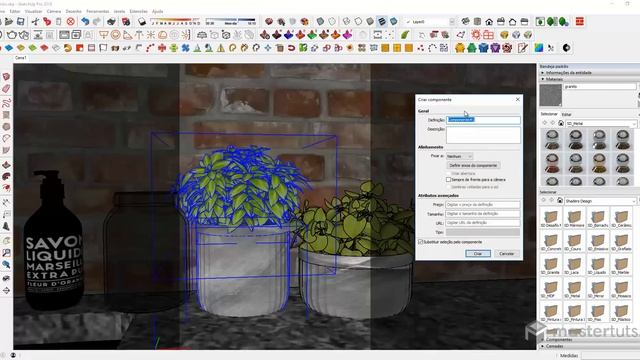The width and height of the screenshot is (640, 360).
Task: Click the home icon beside SD_Metal dropdown
Action: tap(561, 123)
